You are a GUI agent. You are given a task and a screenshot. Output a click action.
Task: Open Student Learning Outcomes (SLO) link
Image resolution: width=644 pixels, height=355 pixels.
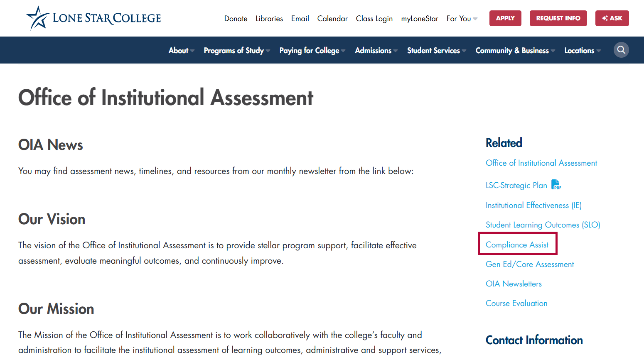543,225
